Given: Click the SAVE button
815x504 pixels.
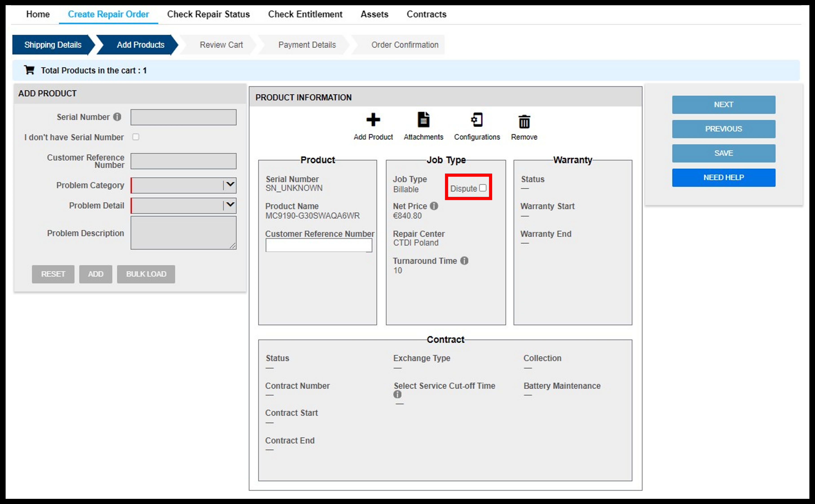Looking at the screenshot, I should click(x=724, y=153).
